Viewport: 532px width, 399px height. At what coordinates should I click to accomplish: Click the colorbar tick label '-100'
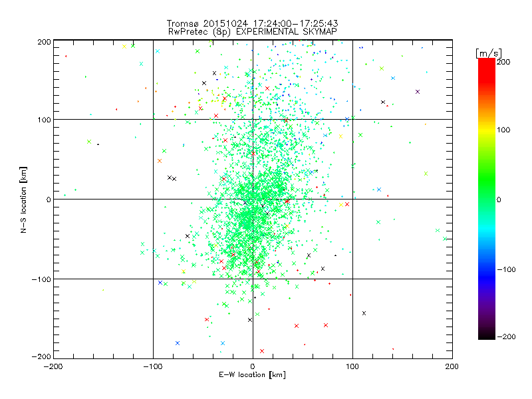(506, 269)
